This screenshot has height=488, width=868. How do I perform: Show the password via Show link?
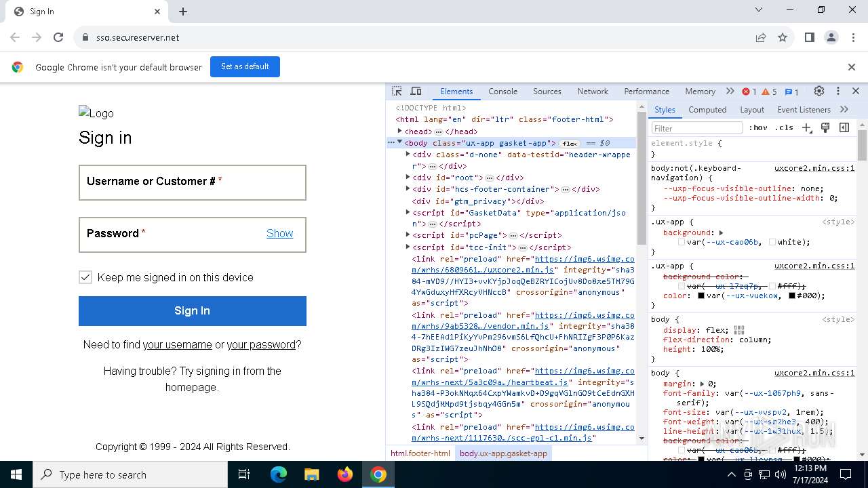pos(279,233)
